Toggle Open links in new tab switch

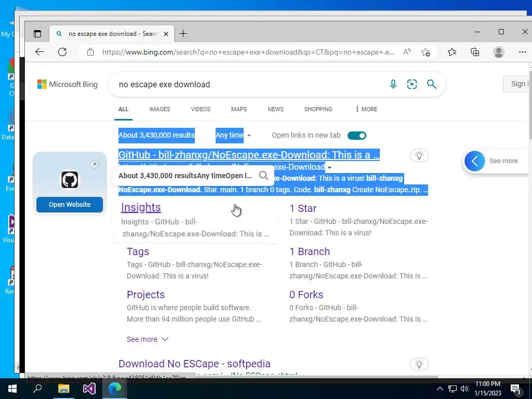point(356,136)
